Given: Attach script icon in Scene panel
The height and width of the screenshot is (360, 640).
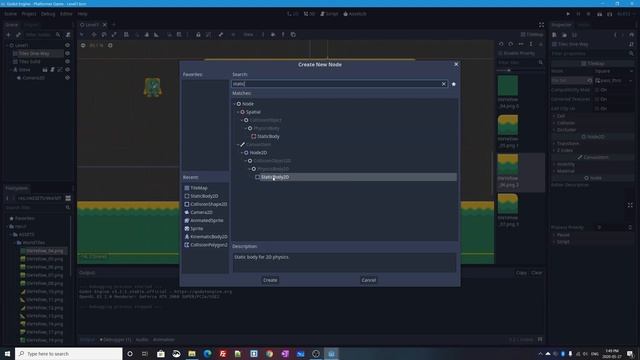Looking at the screenshot, I should point(68,35).
